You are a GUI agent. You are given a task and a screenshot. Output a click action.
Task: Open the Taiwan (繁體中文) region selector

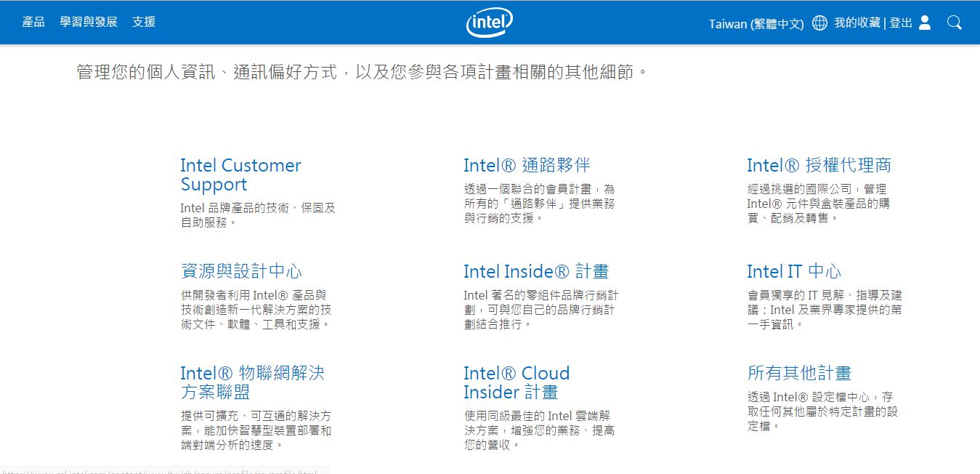tap(756, 23)
